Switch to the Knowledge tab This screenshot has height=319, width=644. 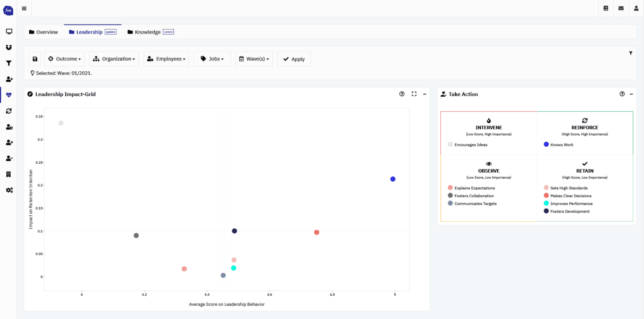point(146,32)
